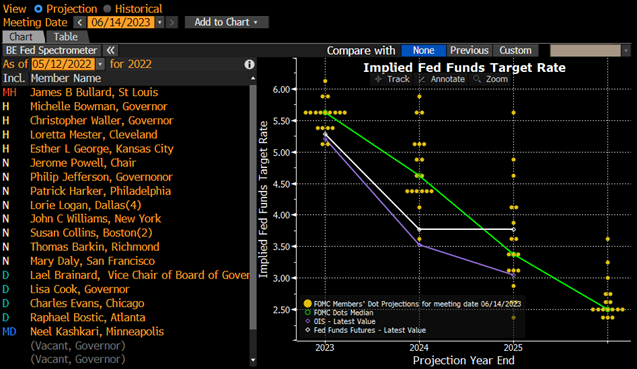
Task: Toggle D flag for Lael Brainard
Action: pos(6,275)
